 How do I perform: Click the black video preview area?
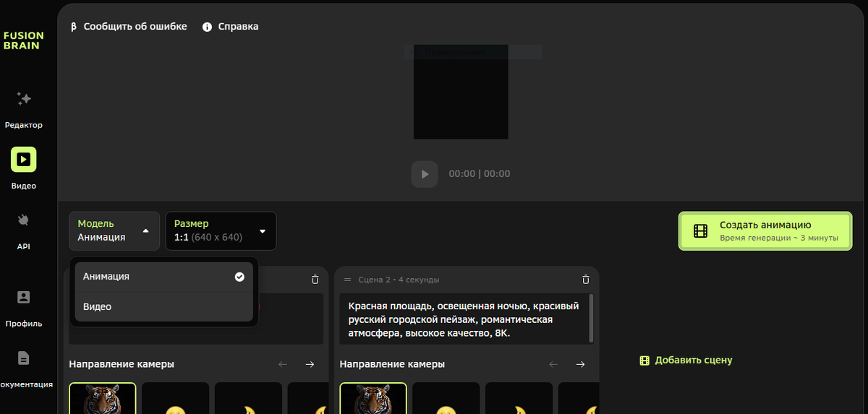point(461,92)
